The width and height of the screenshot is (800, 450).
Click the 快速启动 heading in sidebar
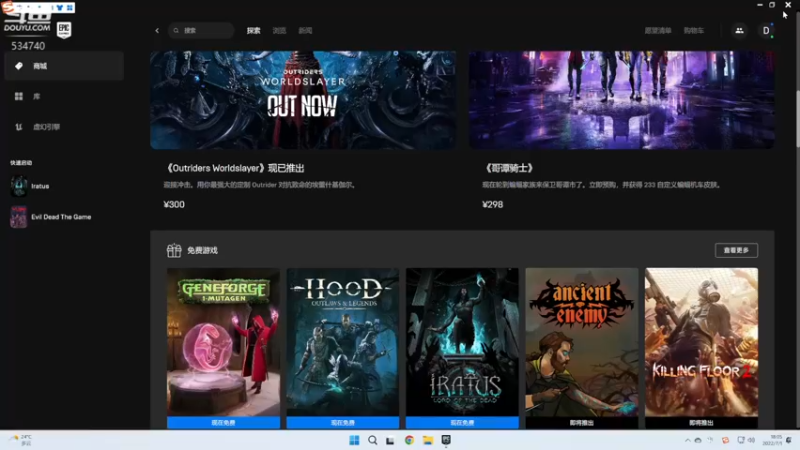[x=21, y=163]
